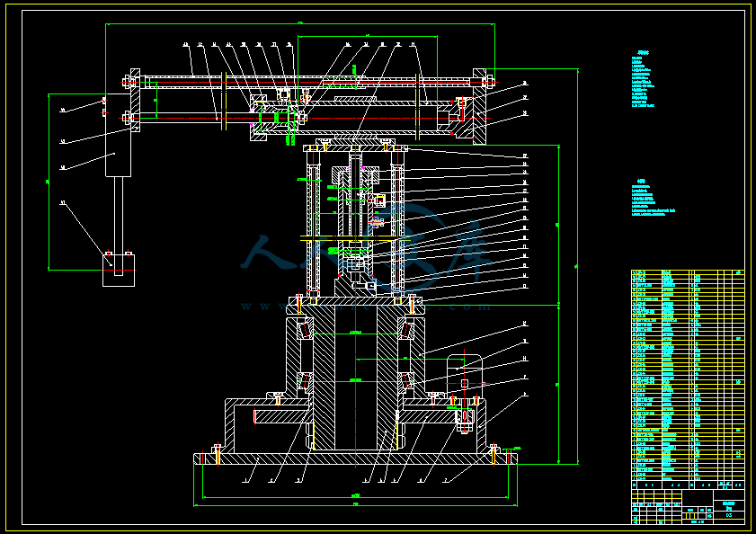756x534 pixels.
Task: Click the title block drawing number cell
Action: [x=728, y=515]
